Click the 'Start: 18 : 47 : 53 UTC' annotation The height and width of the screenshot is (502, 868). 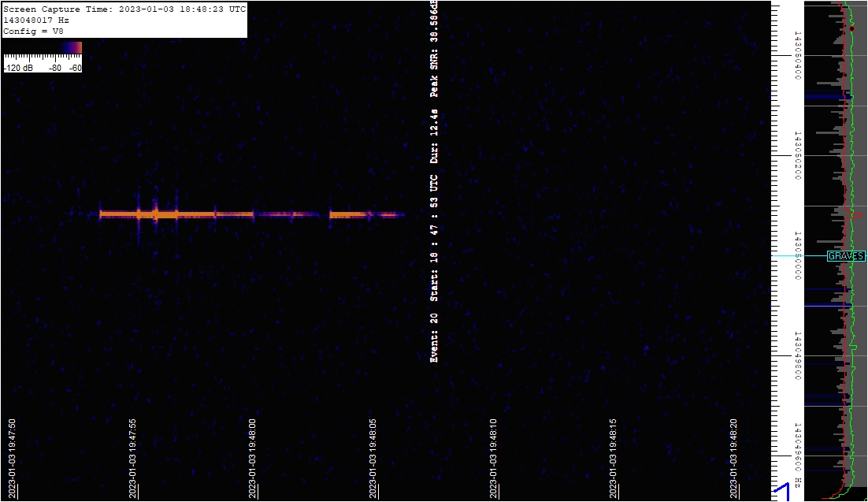click(x=434, y=238)
